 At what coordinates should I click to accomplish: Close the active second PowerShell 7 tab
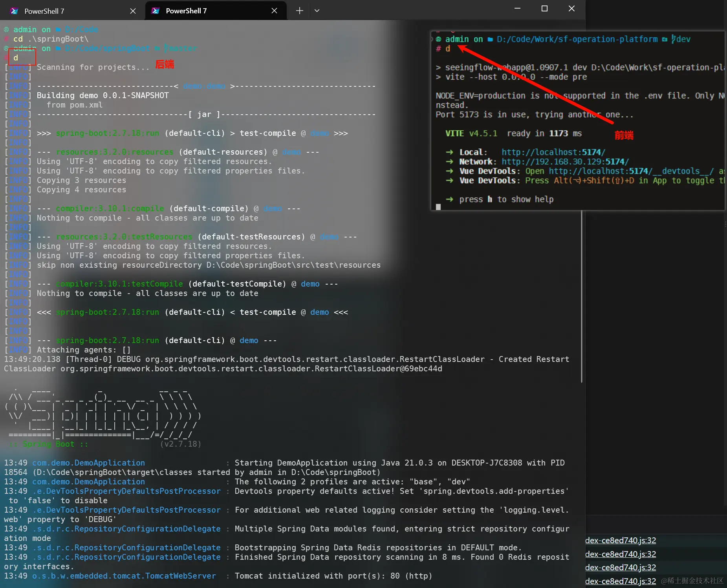[x=274, y=11]
